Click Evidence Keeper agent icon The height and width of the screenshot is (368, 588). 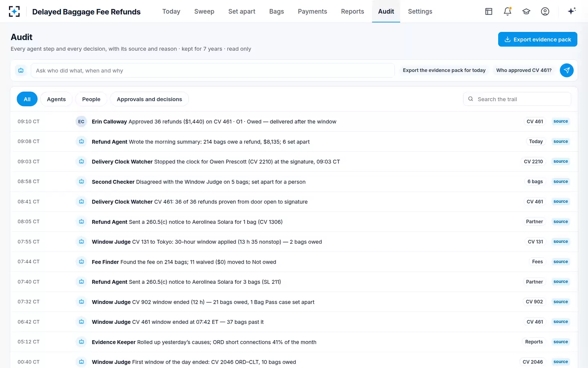pos(81,342)
